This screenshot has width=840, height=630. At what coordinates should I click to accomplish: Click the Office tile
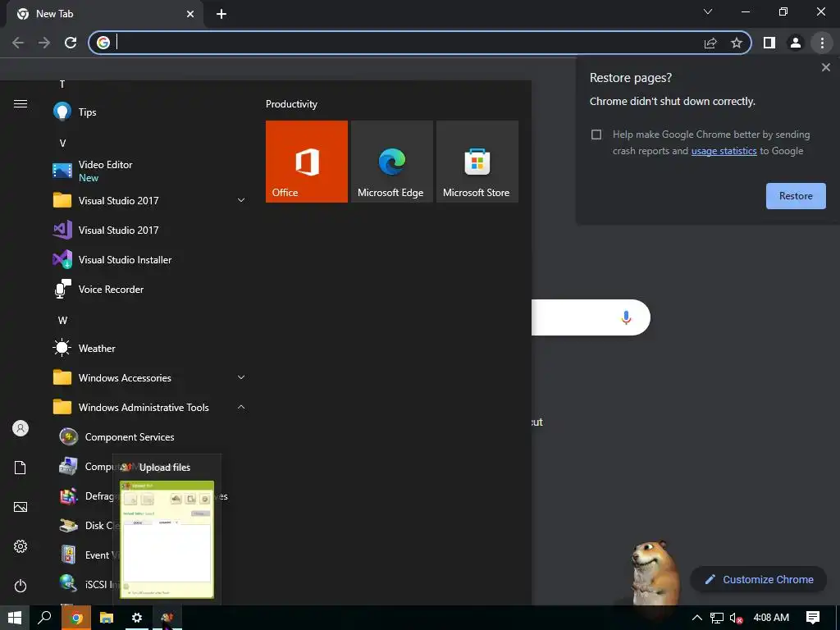click(x=307, y=162)
